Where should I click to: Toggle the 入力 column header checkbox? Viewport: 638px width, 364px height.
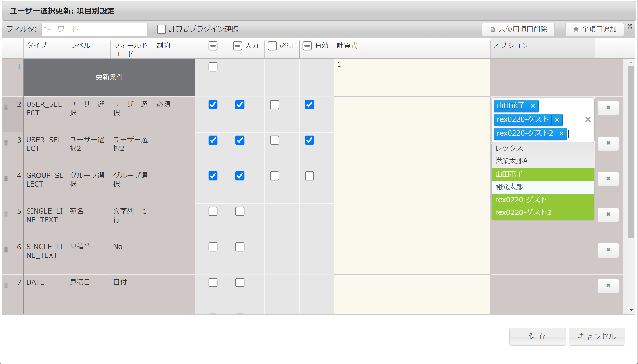click(x=237, y=46)
